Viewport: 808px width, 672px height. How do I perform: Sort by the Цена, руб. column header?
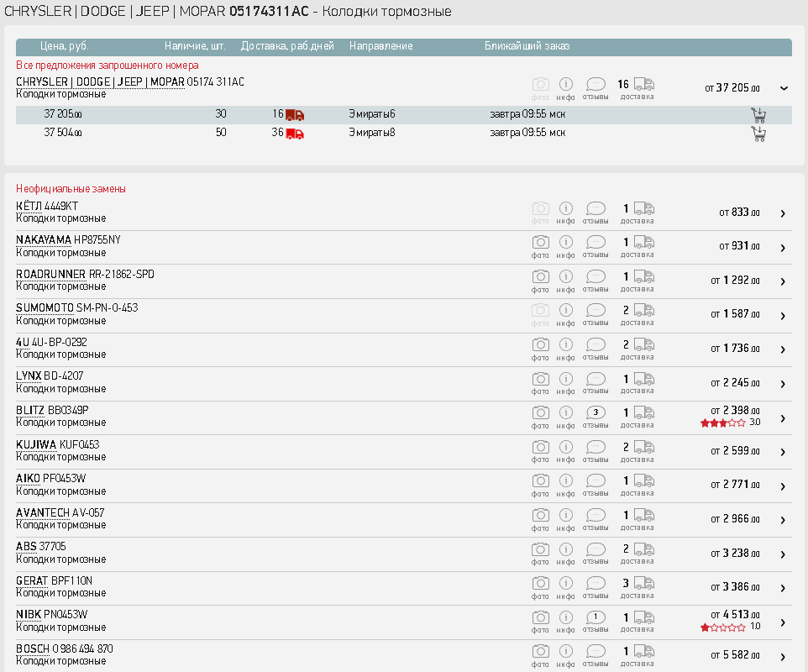pyautogui.click(x=65, y=46)
